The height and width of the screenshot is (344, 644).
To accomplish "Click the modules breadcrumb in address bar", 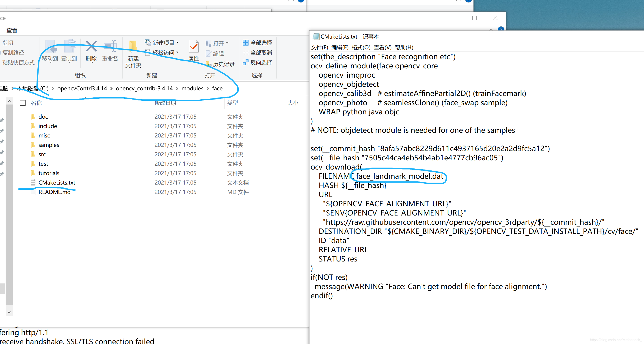I will coord(192,88).
